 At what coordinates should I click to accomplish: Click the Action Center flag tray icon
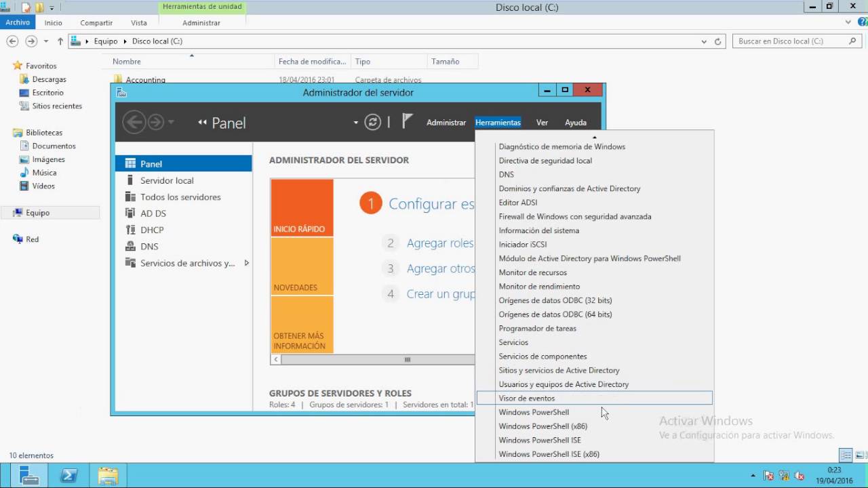coord(768,476)
